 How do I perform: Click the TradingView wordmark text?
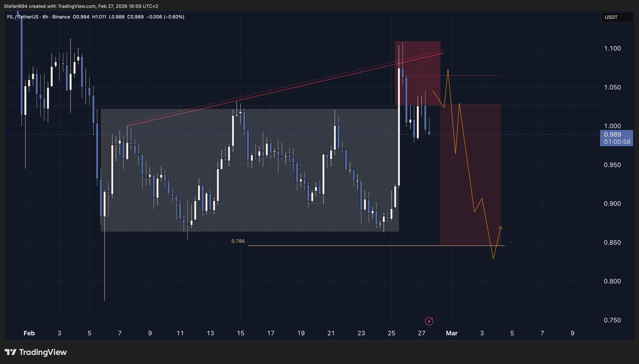tap(43, 352)
